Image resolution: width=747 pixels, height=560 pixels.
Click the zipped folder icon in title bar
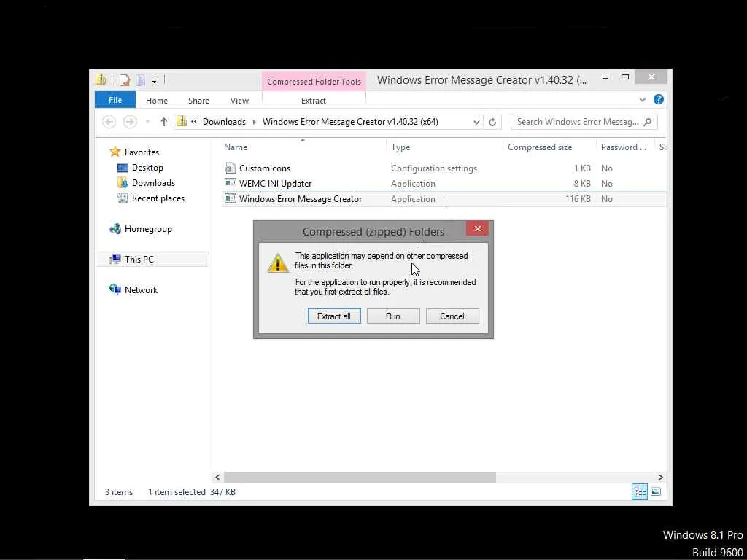click(x=101, y=79)
